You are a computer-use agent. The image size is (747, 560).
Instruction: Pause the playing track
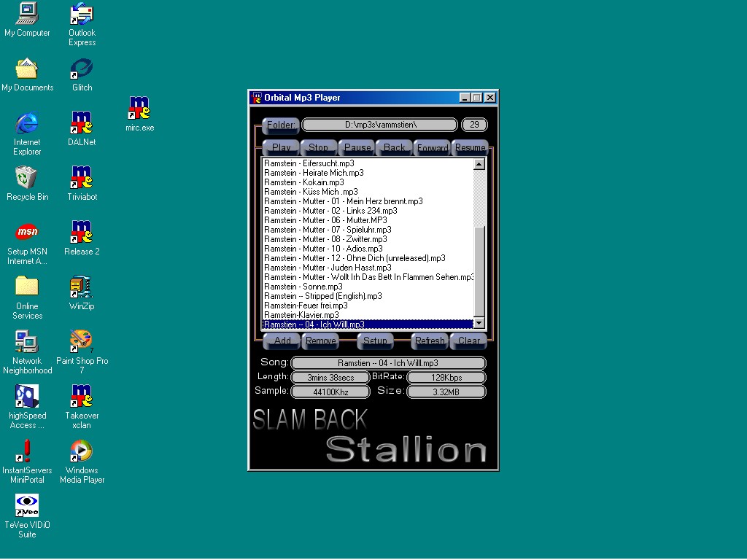point(357,147)
